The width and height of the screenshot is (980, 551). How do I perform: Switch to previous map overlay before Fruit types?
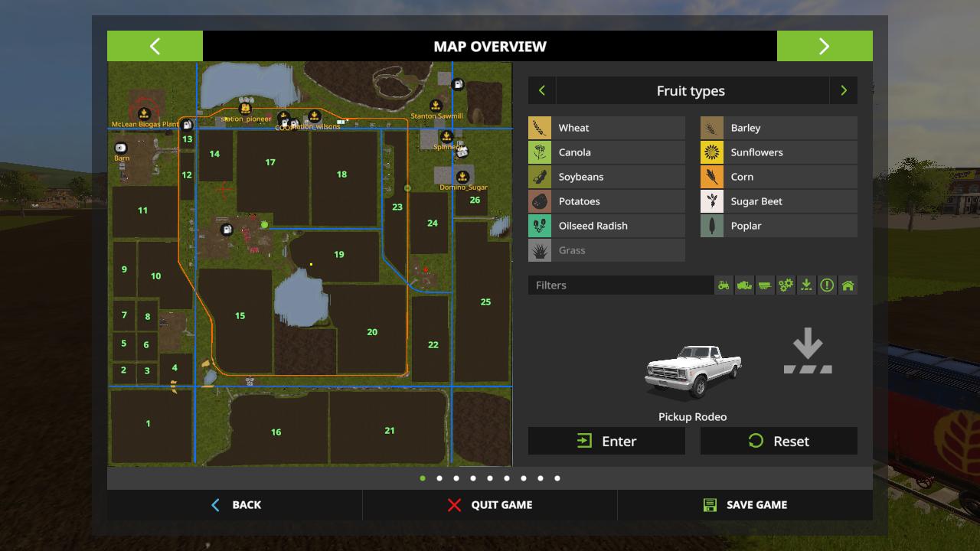point(542,90)
